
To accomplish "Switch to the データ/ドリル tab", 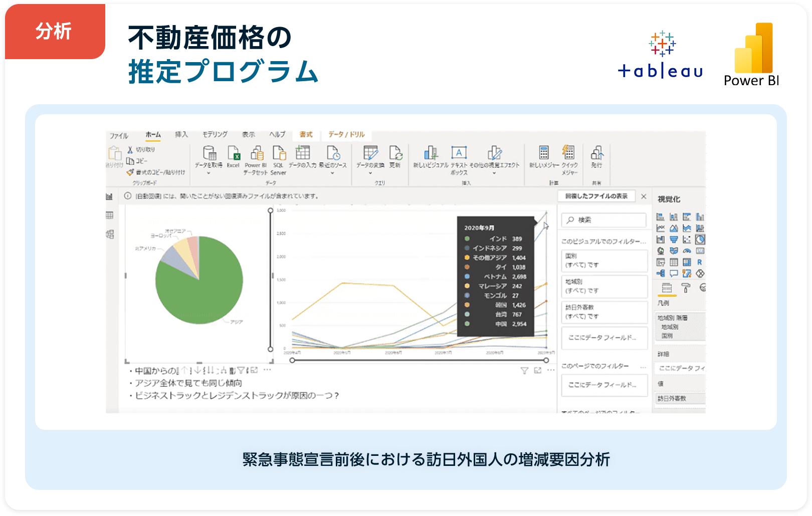I will 346,135.
